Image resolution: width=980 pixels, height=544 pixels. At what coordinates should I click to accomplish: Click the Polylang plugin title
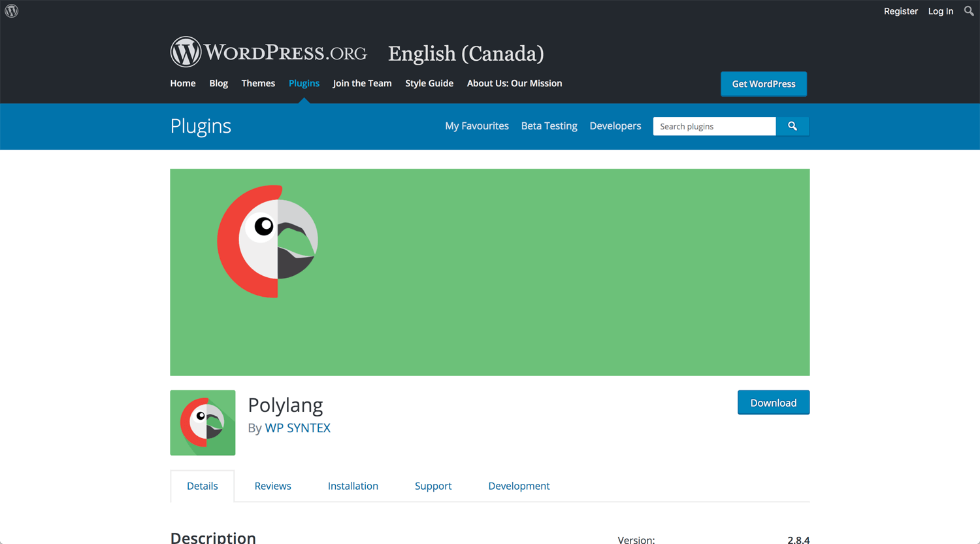pyautogui.click(x=286, y=405)
